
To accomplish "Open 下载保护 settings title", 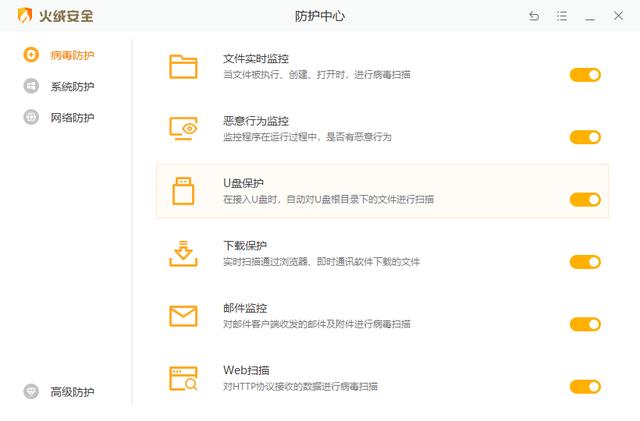I will pos(245,245).
